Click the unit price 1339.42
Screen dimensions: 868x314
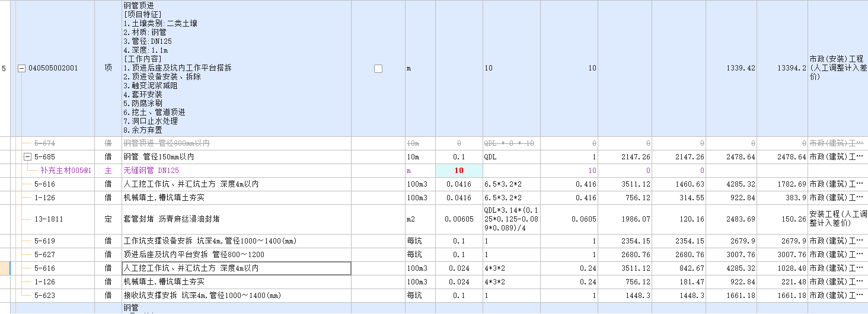pos(741,68)
